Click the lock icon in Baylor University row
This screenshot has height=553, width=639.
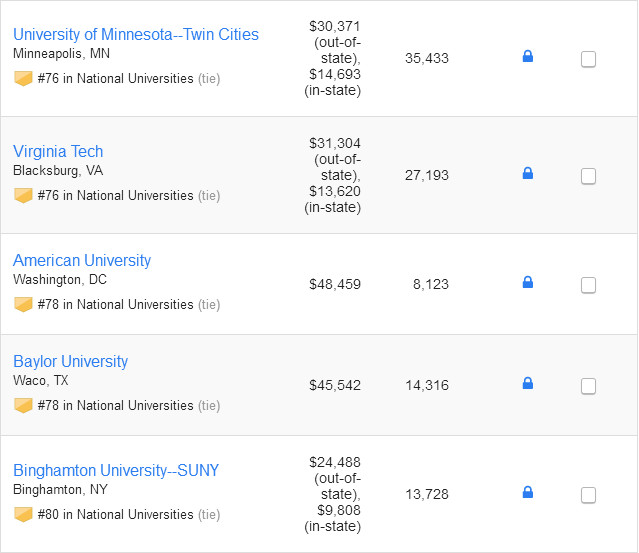click(x=528, y=383)
